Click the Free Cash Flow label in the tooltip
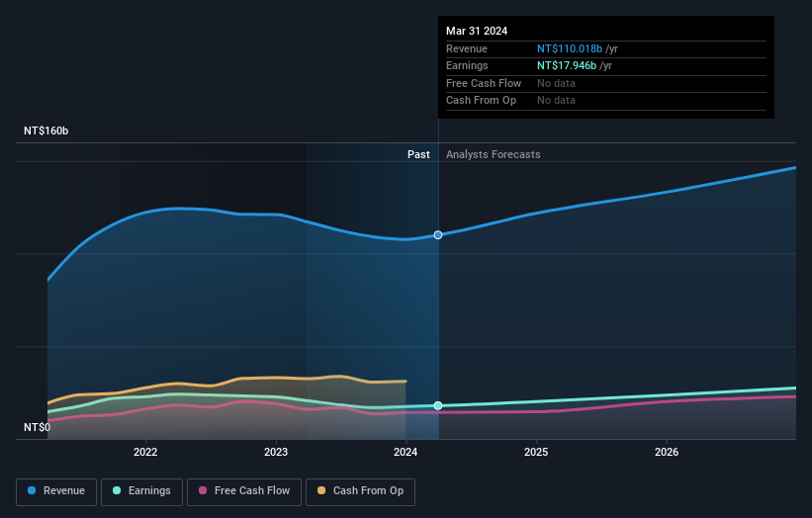This screenshot has width=812, height=518. [484, 83]
